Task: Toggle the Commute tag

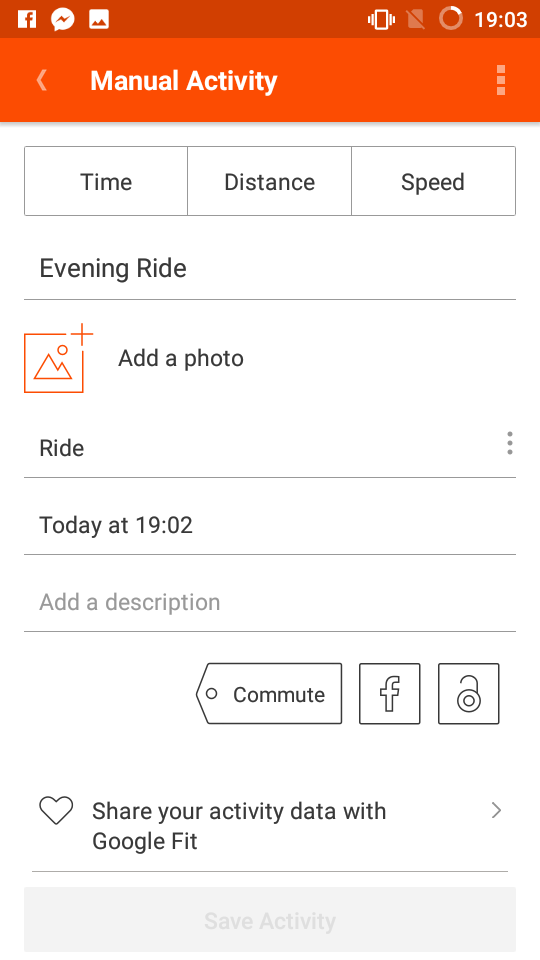Action: point(269,694)
